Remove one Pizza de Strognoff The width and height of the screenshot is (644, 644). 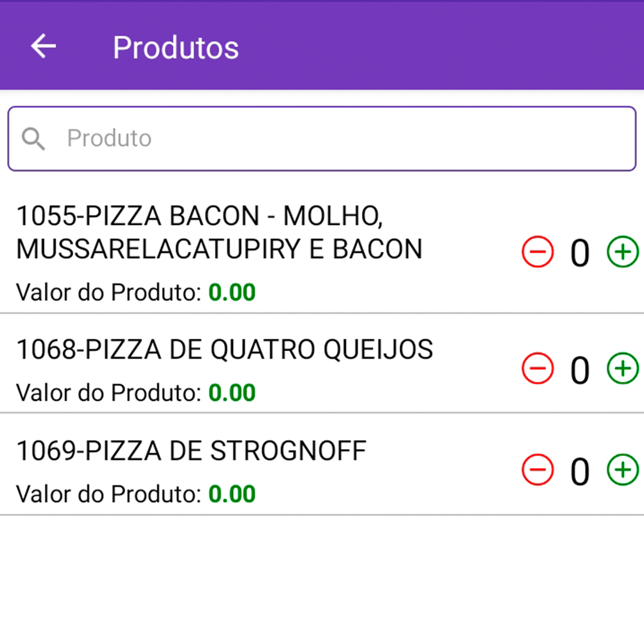coord(538,469)
